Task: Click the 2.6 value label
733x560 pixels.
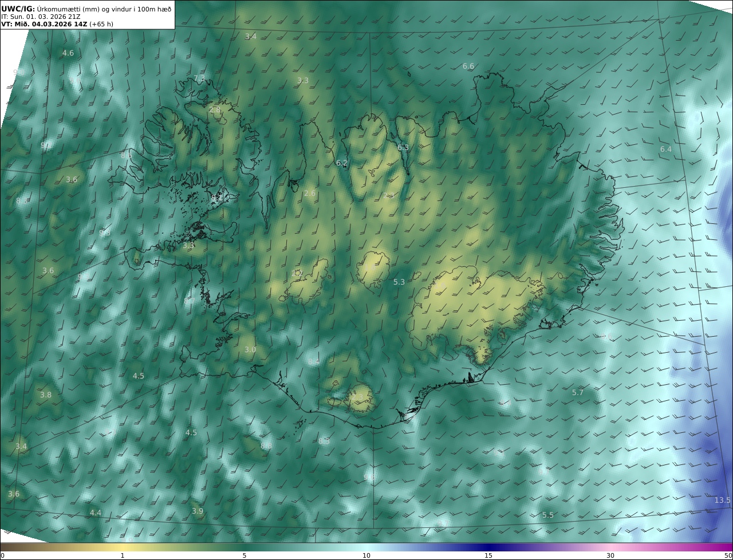Action: pos(310,194)
